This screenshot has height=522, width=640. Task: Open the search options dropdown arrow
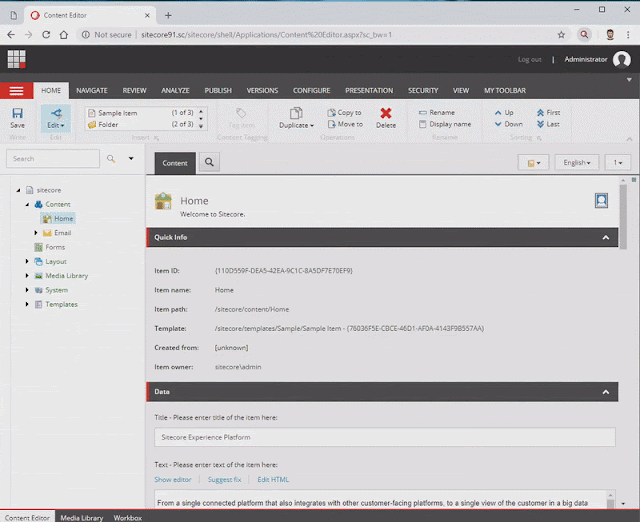[131, 158]
